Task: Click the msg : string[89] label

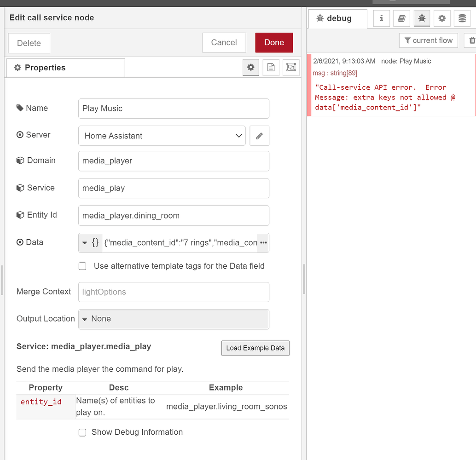Action: tap(335, 73)
